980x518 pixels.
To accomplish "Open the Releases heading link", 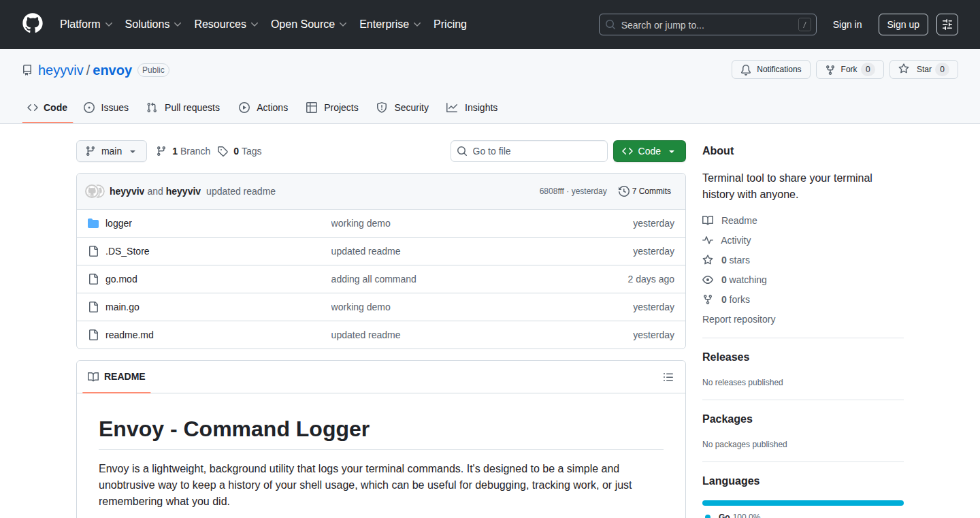I will point(725,357).
